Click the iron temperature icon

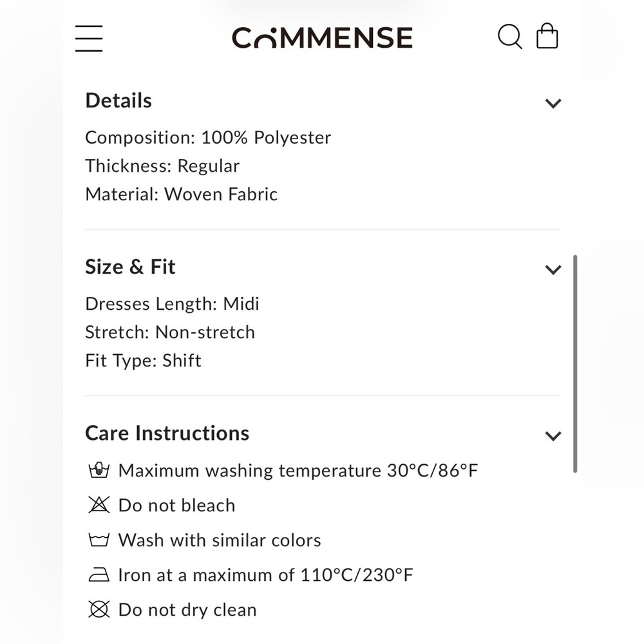click(x=99, y=575)
